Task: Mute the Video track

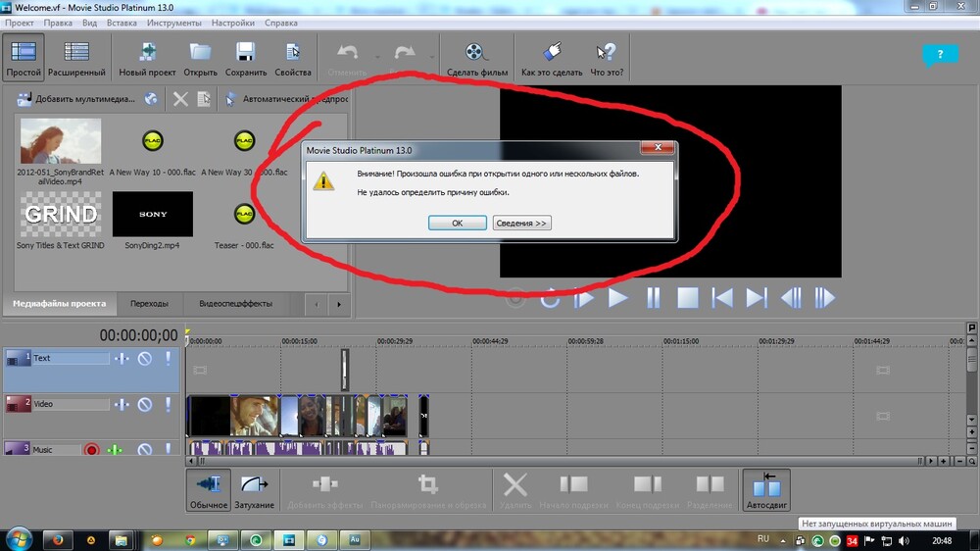Action: (x=144, y=404)
